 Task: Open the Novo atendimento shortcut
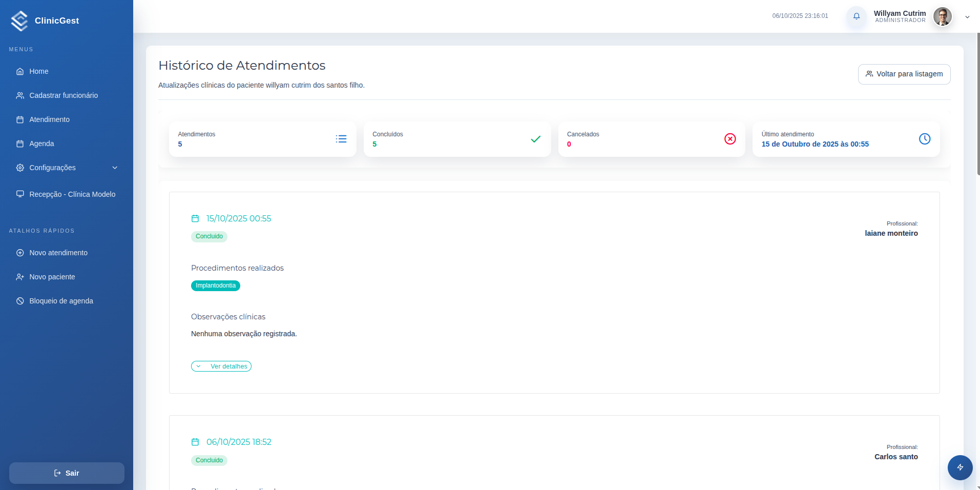tap(58, 253)
